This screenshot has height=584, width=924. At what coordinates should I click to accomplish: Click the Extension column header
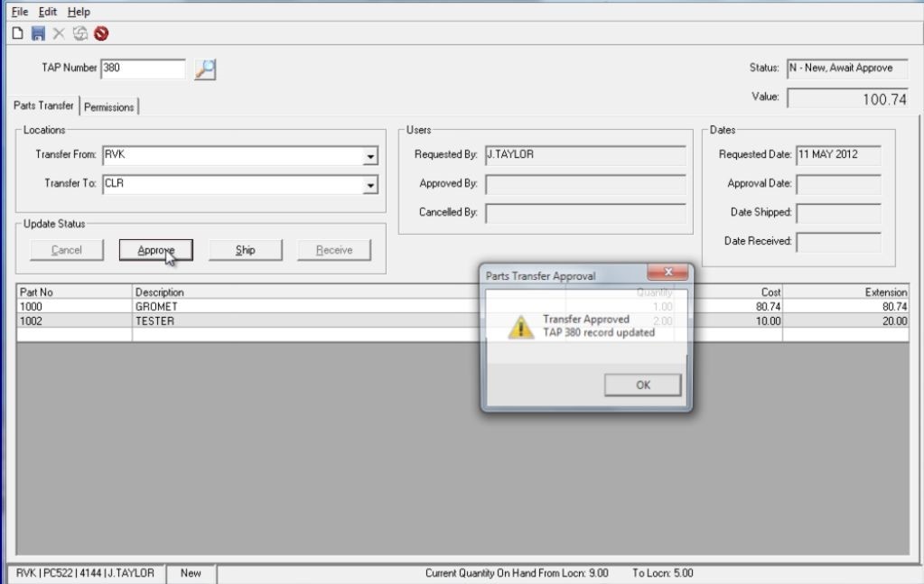coord(845,292)
